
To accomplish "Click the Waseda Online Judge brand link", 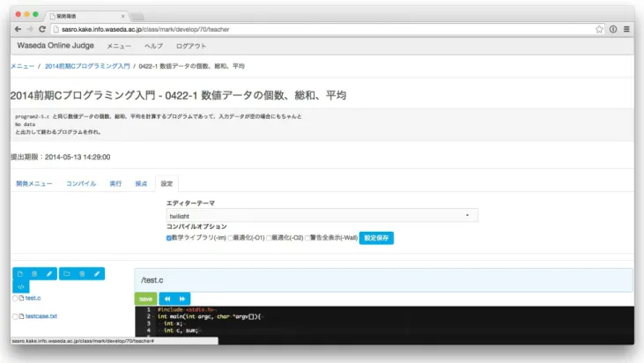I will [56, 46].
